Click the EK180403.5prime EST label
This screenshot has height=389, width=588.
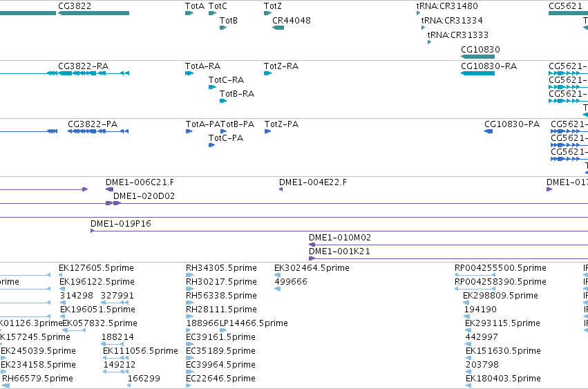coord(503,379)
